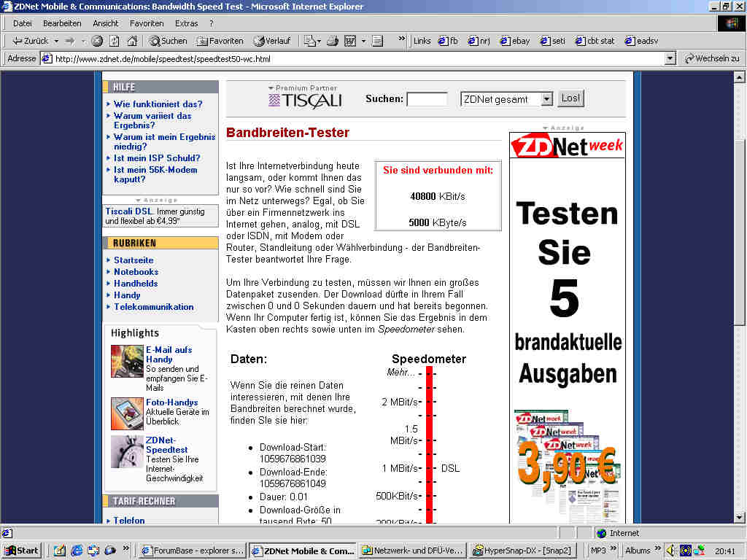Click the ZDNet week advertisement banner

[x=567, y=327]
